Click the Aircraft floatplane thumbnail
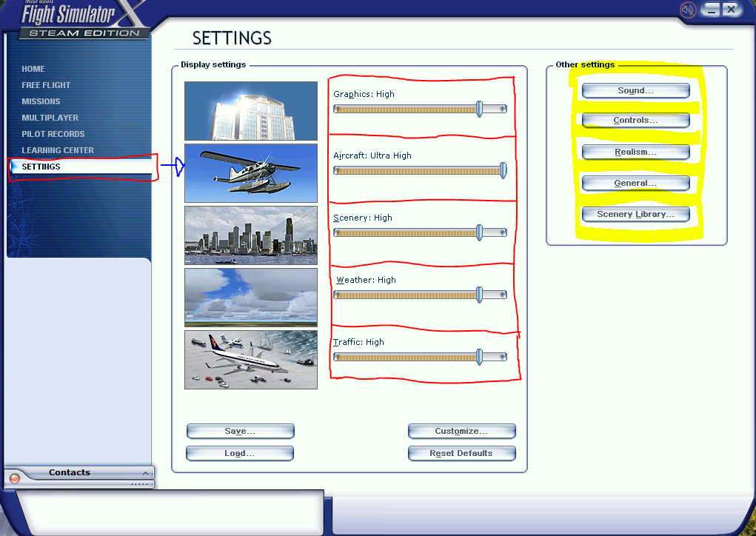The width and height of the screenshot is (756, 536). (x=251, y=173)
